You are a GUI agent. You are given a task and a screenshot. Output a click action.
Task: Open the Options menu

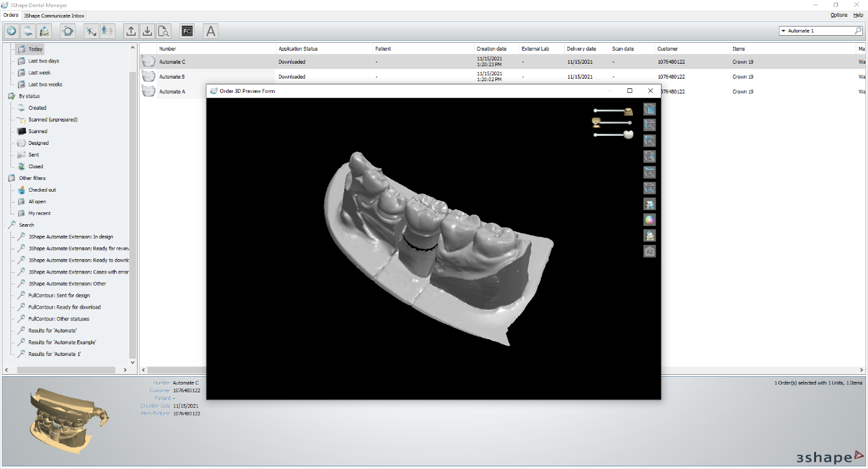839,15
